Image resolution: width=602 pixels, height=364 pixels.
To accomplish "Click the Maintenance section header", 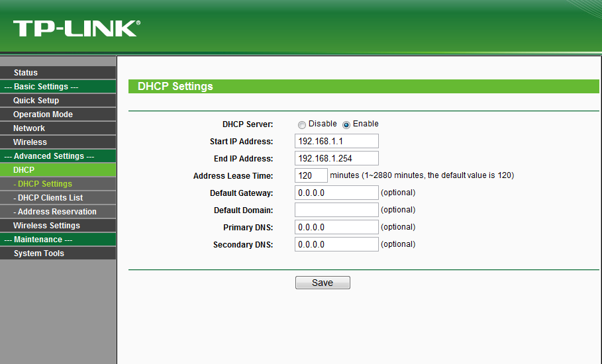I will tap(58, 240).
